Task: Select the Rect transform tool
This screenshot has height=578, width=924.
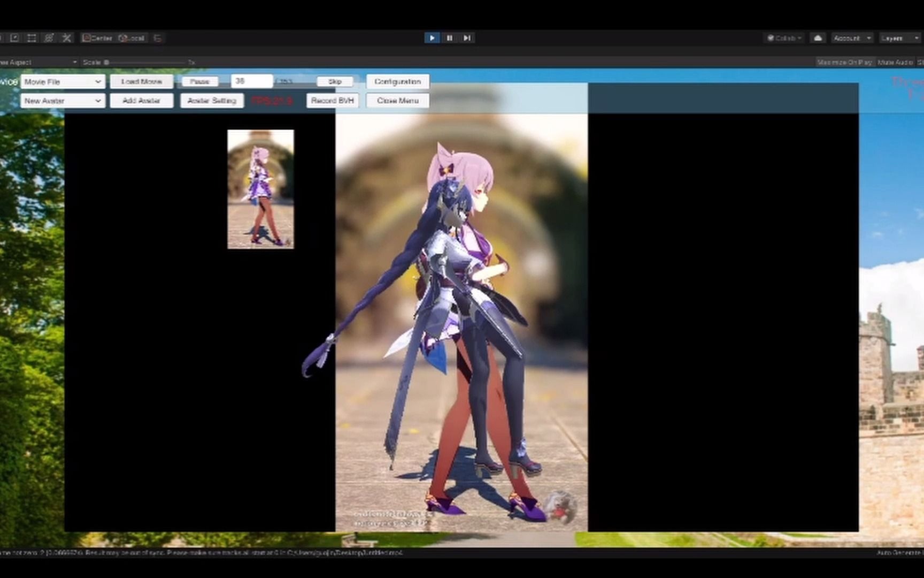Action: point(32,38)
